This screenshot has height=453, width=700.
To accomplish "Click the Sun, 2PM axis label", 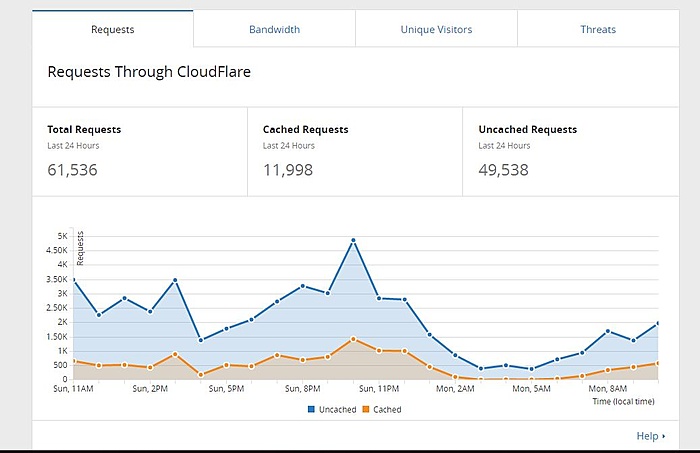I will [x=150, y=389].
